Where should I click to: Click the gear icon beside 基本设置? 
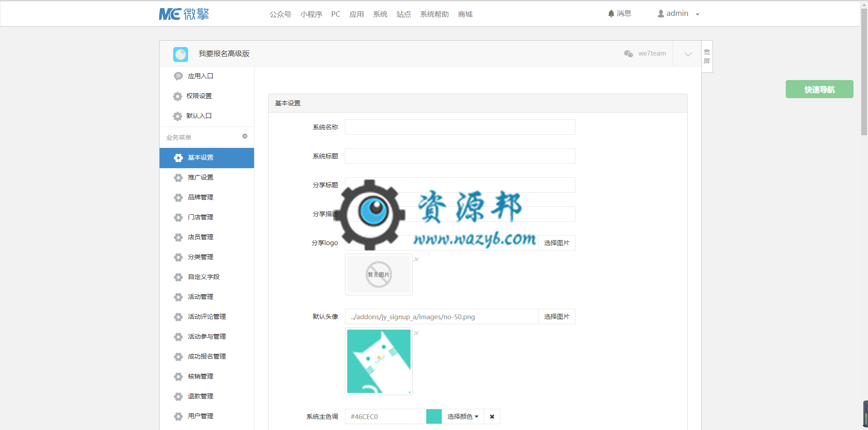[x=179, y=158]
